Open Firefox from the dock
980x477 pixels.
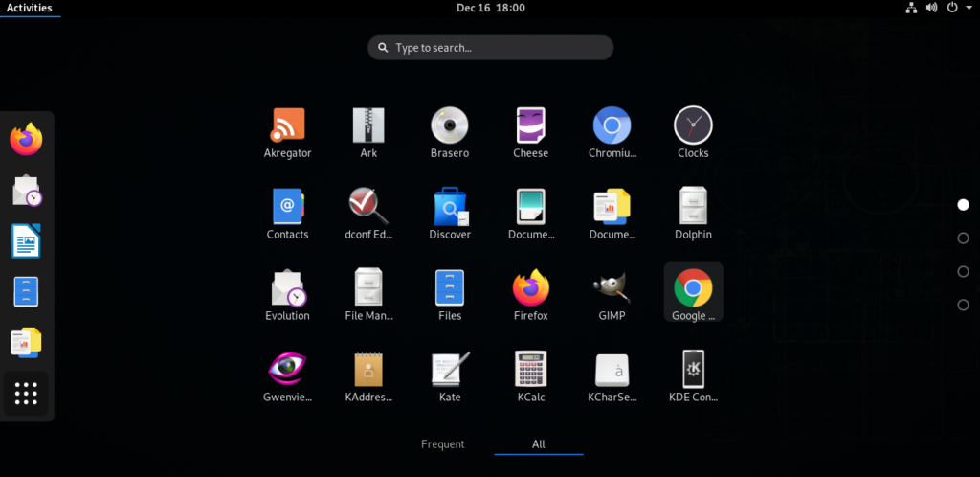(x=26, y=139)
